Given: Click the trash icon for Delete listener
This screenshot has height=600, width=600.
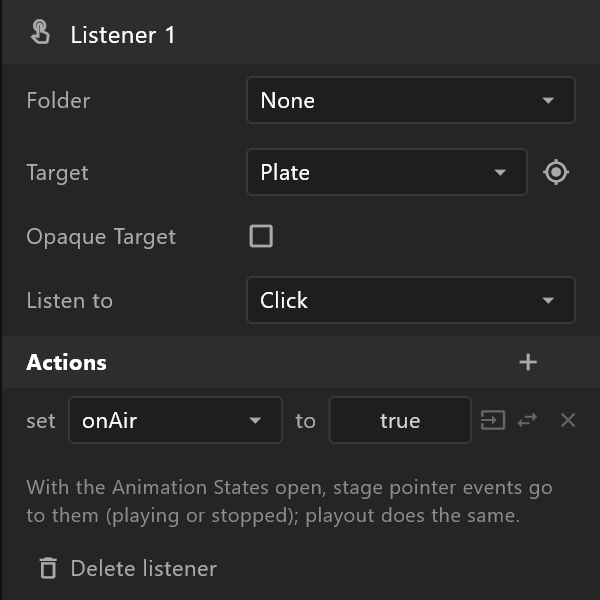Looking at the screenshot, I should point(48,568).
